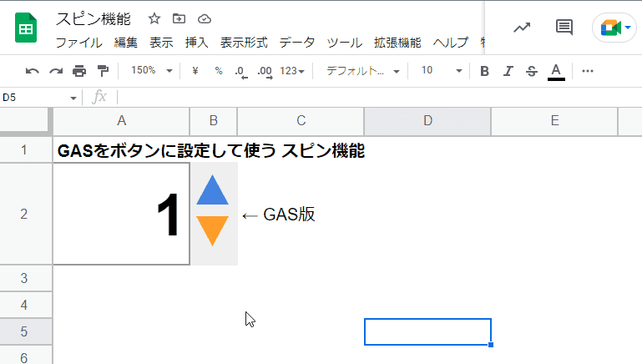Open the ファイル menu
The image size is (642, 364).
(x=79, y=43)
